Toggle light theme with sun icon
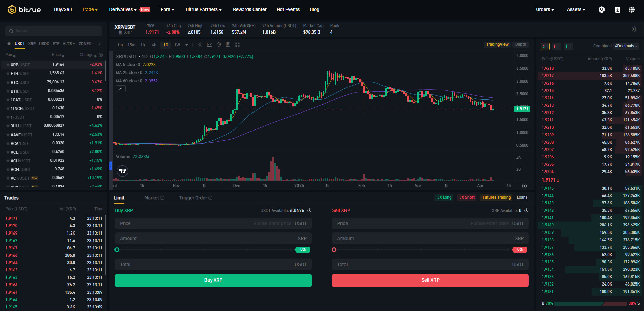The image size is (644, 311). pyautogui.click(x=634, y=29)
